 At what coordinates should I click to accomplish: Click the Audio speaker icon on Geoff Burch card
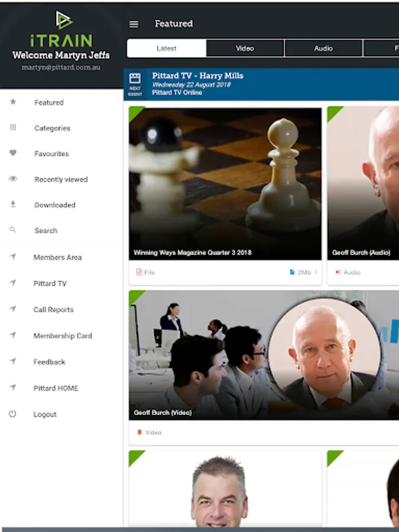click(x=338, y=272)
